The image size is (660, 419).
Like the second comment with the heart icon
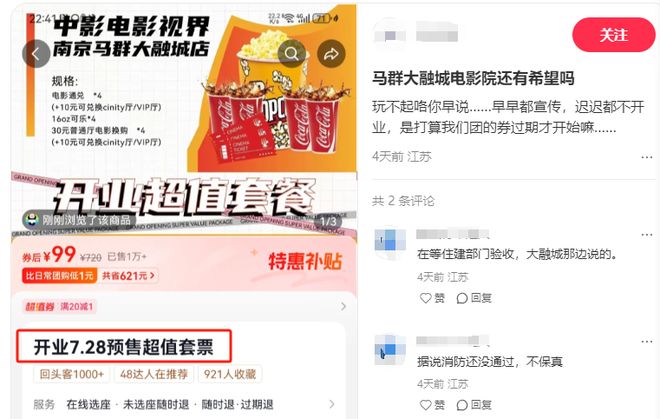[x=426, y=405]
